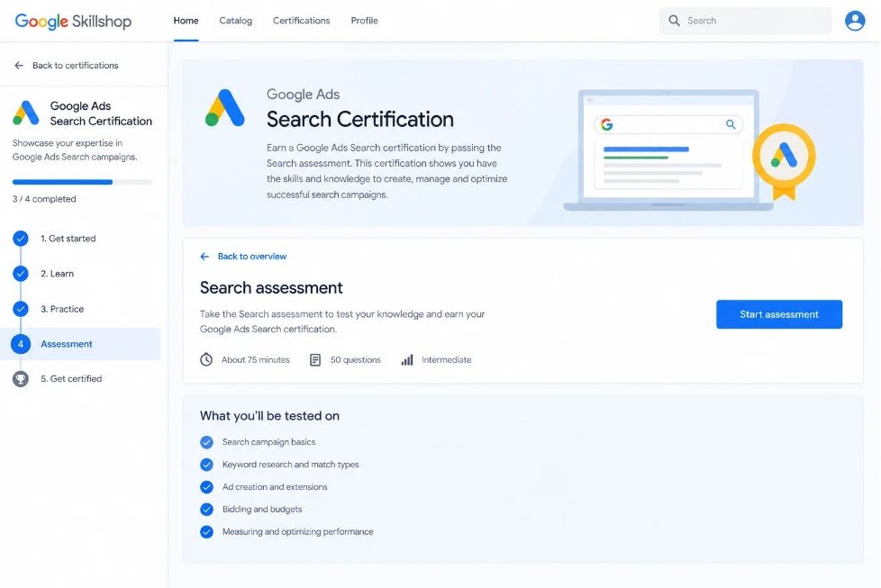Open step 5. Get certified
This screenshot has height=588, width=881.
point(71,379)
